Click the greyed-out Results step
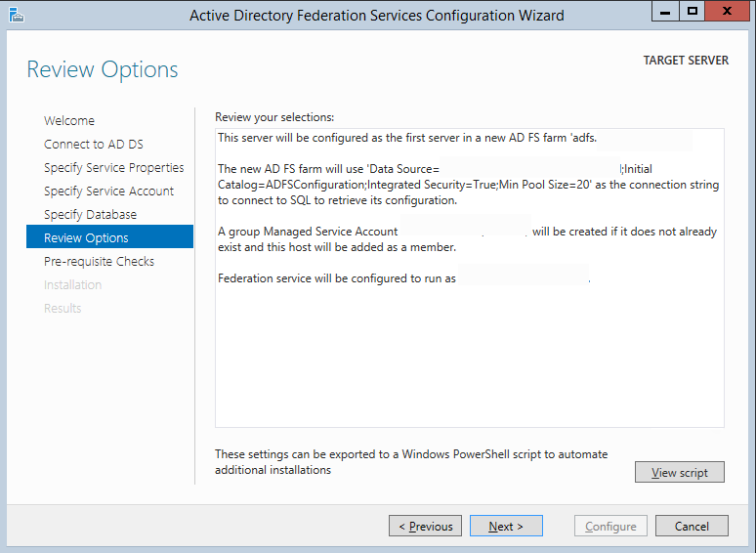The width and height of the screenshot is (756, 553). 63,309
